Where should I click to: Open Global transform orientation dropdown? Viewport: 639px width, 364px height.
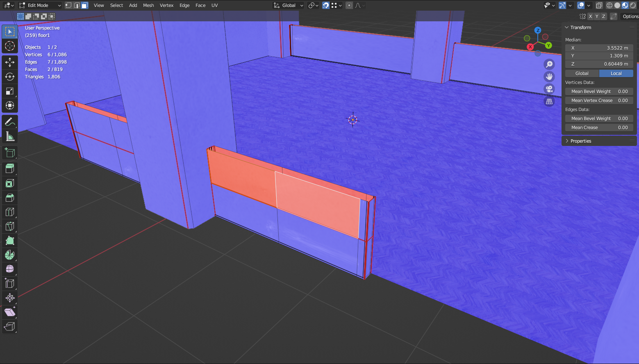pos(289,5)
